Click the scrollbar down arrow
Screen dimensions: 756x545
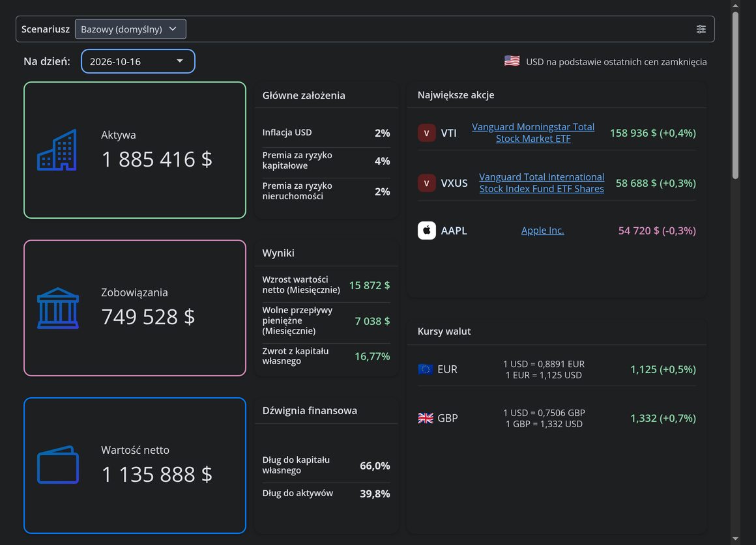pyautogui.click(x=735, y=538)
